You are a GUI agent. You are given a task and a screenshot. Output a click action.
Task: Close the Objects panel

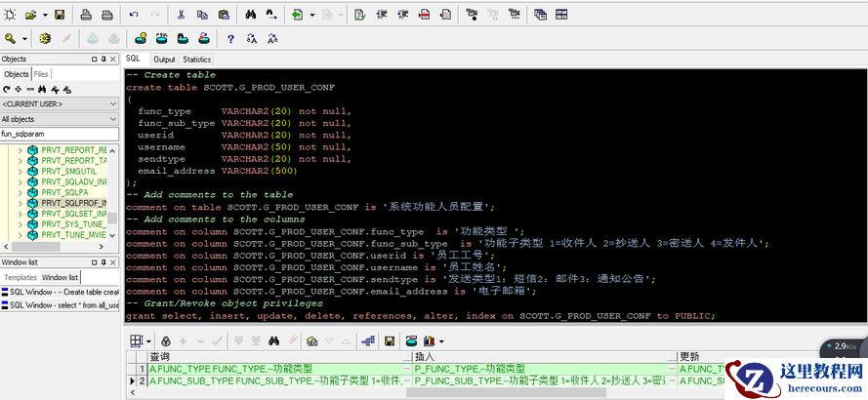pos(113,60)
